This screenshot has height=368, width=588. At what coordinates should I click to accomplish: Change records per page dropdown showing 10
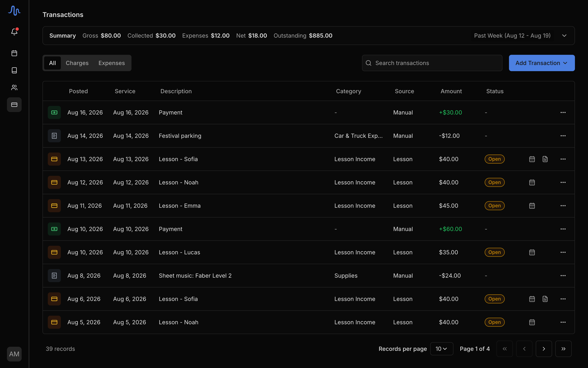pyautogui.click(x=441, y=349)
